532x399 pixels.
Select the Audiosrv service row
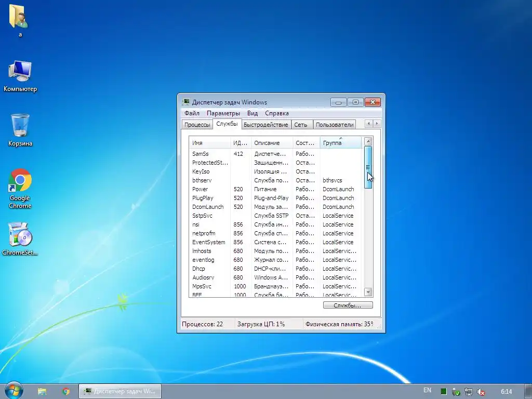point(275,277)
